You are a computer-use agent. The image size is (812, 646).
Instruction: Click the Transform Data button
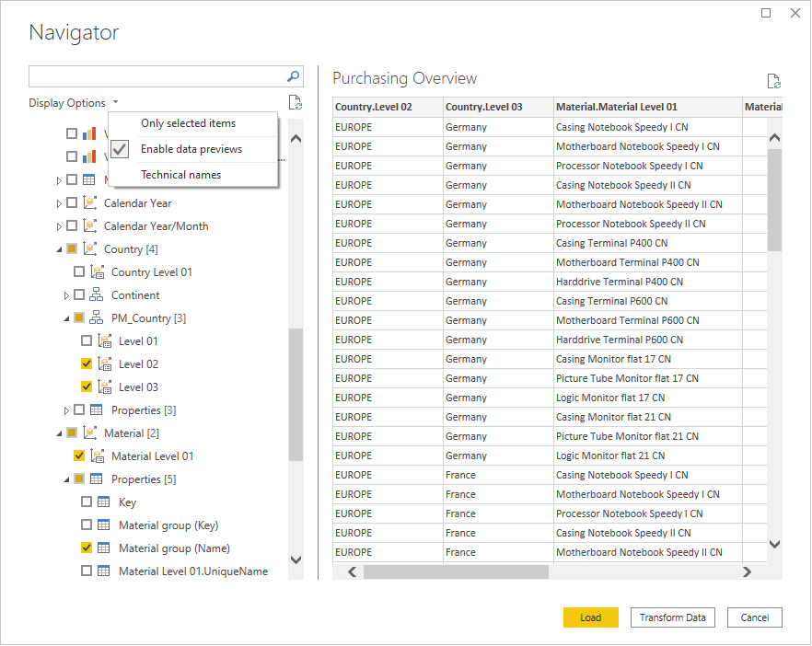[672, 617]
